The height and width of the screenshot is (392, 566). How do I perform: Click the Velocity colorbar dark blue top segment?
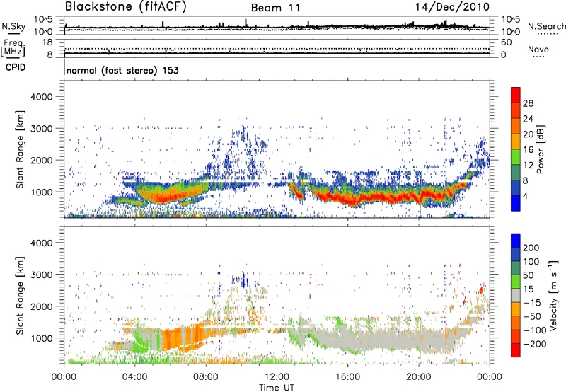[516, 241]
